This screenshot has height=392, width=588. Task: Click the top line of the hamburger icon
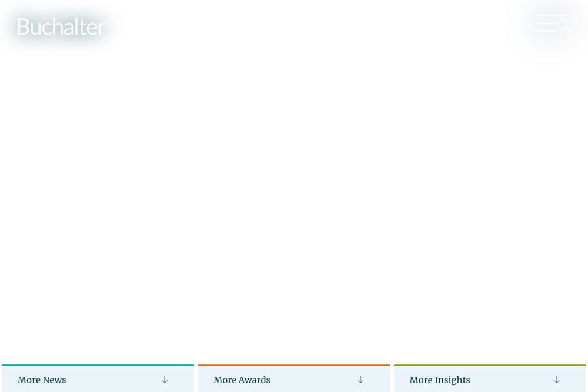[553, 15]
